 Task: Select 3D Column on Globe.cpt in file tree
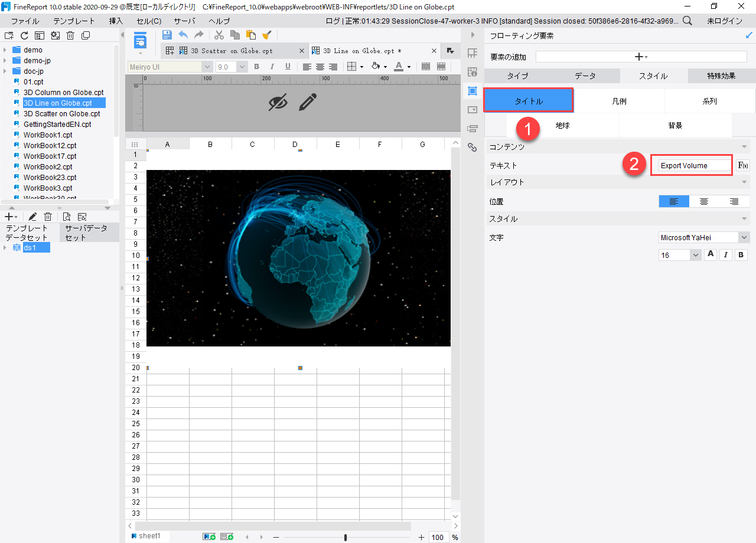63,92
